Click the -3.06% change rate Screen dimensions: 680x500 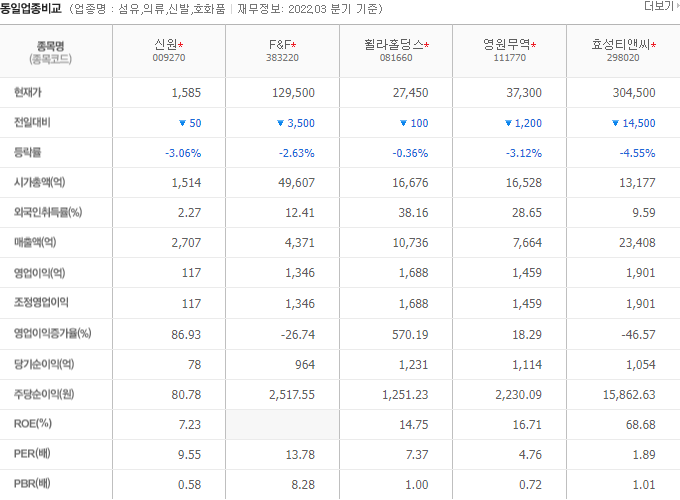(x=183, y=153)
